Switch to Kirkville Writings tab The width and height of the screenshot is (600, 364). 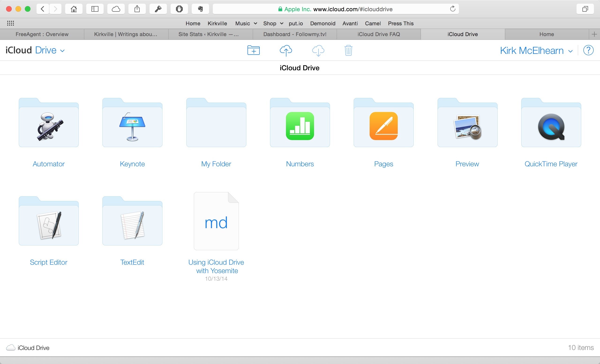pos(126,34)
